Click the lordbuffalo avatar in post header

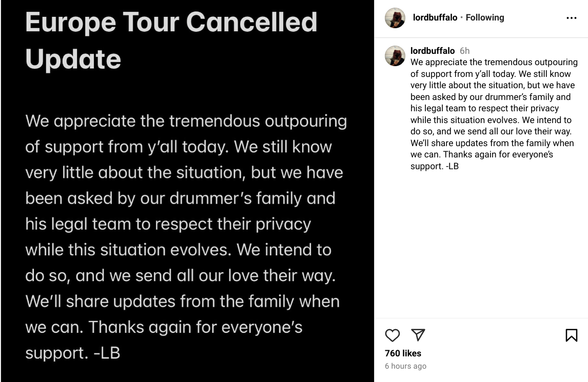pos(395,18)
